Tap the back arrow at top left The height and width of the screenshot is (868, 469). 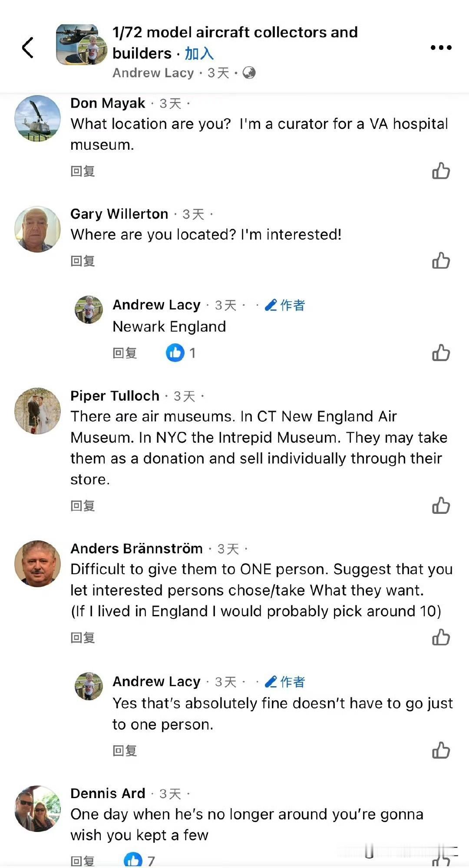[x=28, y=47]
